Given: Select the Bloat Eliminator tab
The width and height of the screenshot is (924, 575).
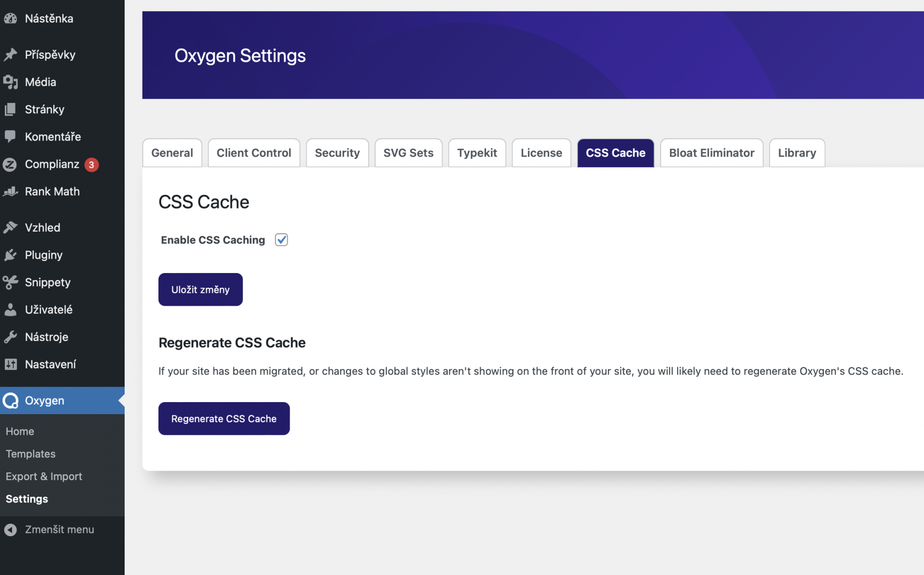Looking at the screenshot, I should [712, 152].
